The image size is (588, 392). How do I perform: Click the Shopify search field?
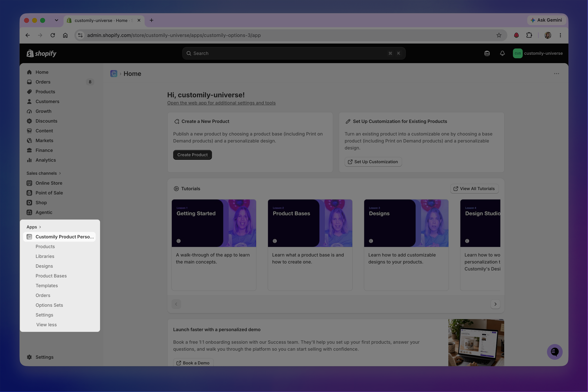294,53
